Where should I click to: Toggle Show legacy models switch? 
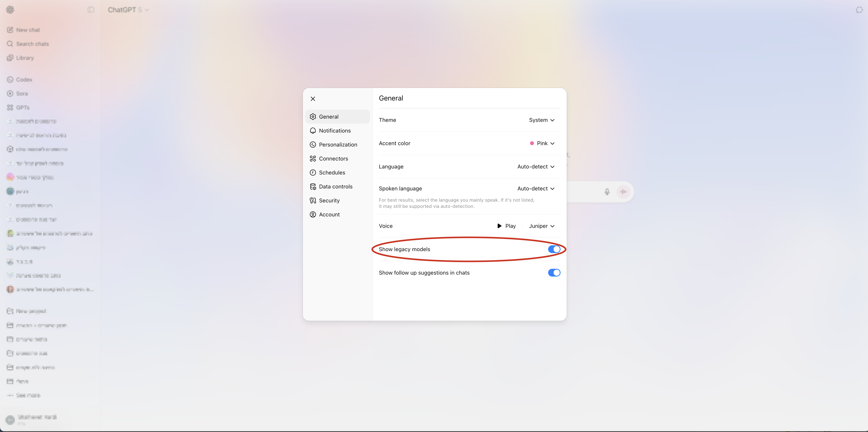(554, 249)
